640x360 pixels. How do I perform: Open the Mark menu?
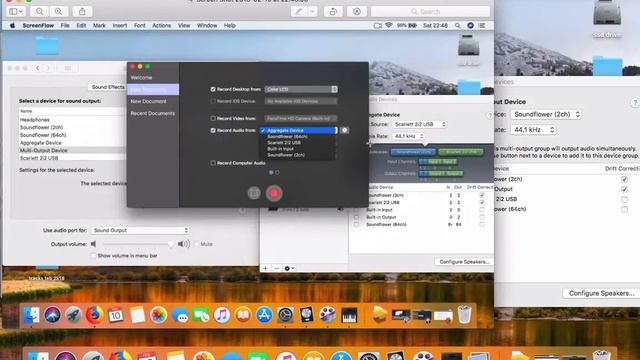[x=99, y=25]
